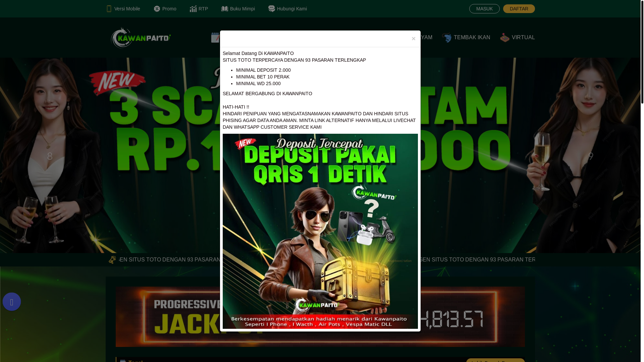Screen dimensions: 644x362
Task: Click the Kawanpaito logo
Action: (x=141, y=38)
